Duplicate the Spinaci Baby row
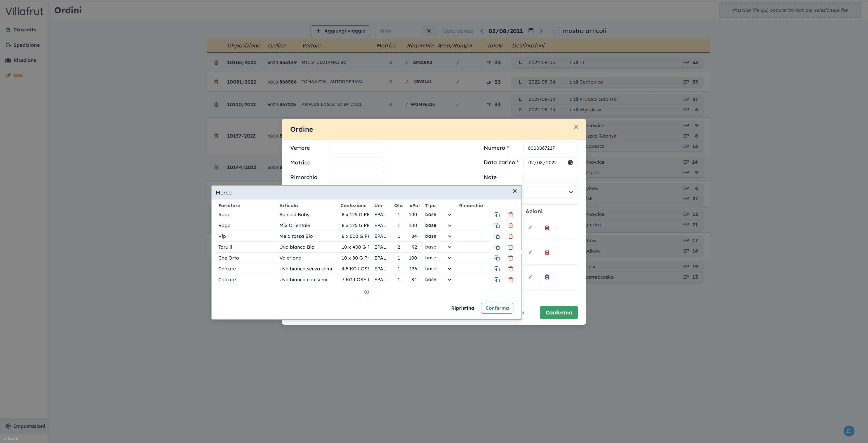The height and width of the screenshot is (443, 868). pos(497,215)
